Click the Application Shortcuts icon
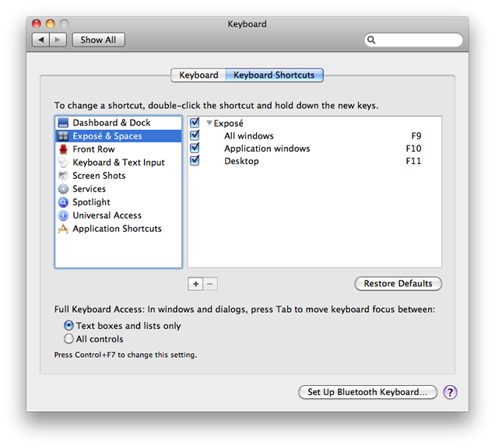The height and width of the screenshot is (448, 495). (64, 229)
